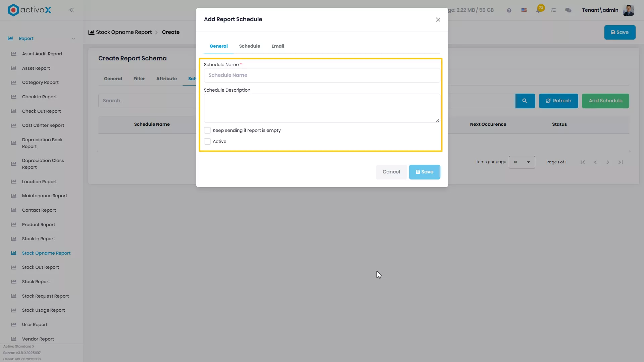Open Stock Opname Report breadcrumb link
This screenshot has height=362, width=644.
click(124, 32)
